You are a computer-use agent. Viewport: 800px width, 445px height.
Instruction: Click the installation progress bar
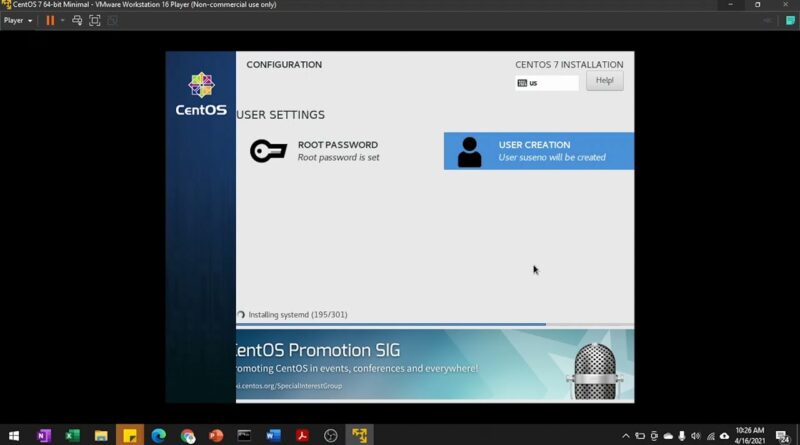pos(435,324)
